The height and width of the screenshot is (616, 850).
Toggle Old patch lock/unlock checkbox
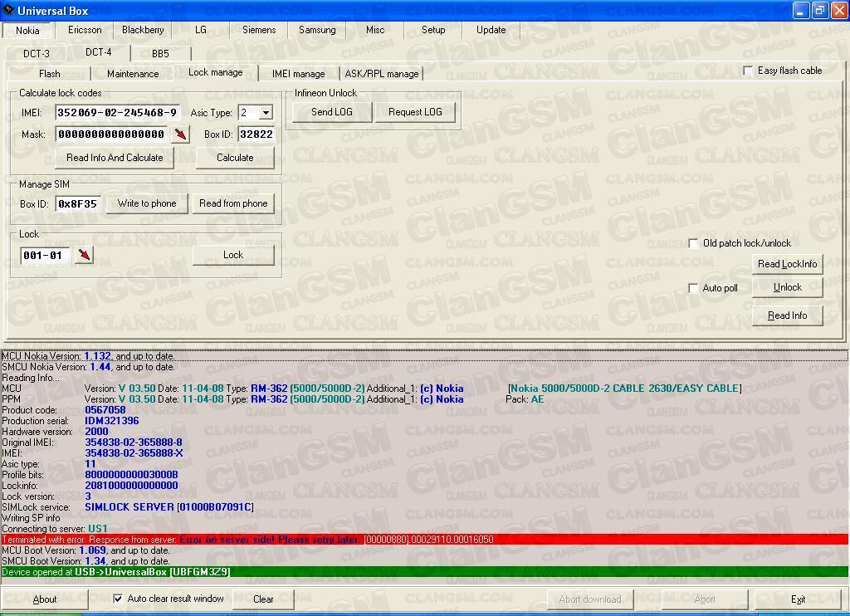coord(693,243)
